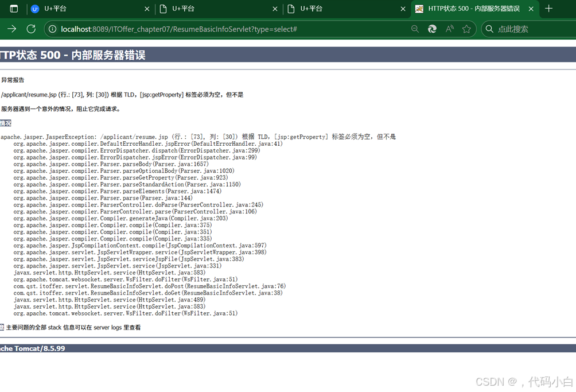
Task: Toggle the favorite star for this URL
Action: pos(466,29)
